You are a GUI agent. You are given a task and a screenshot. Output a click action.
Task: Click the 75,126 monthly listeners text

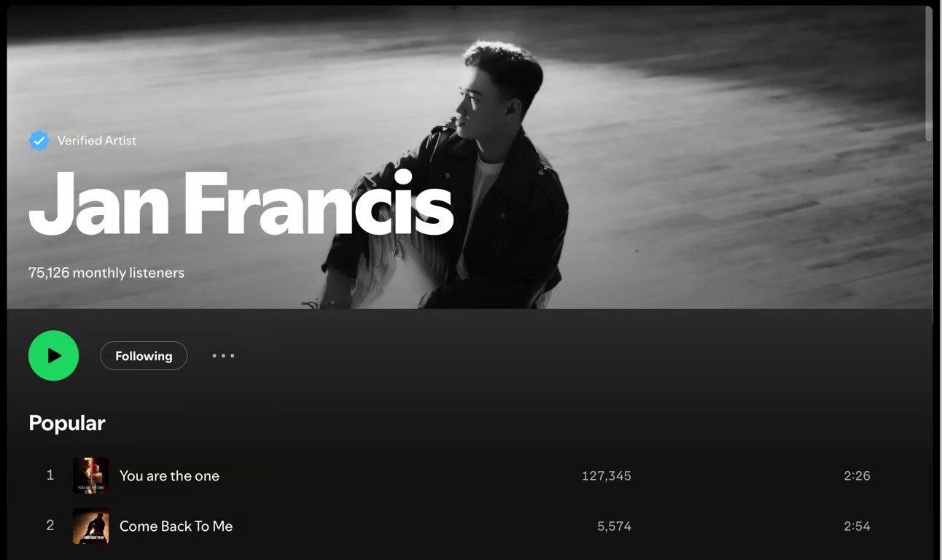pyautogui.click(x=106, y=273)
